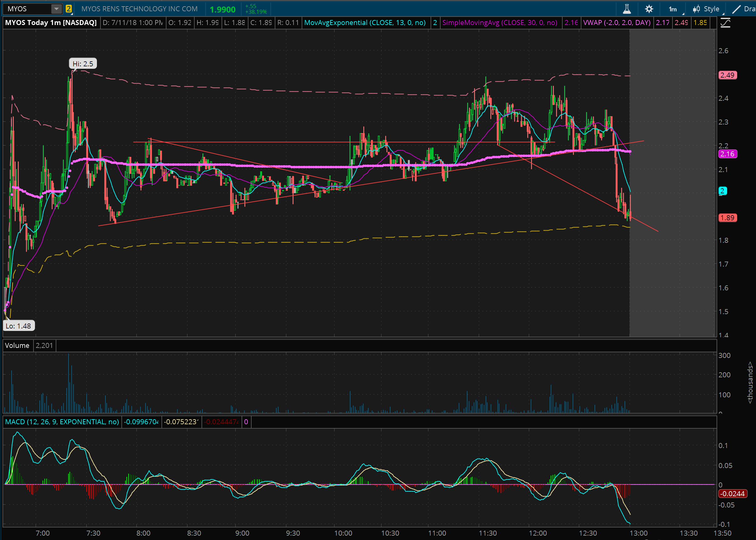Click the magenta 2.16 VWAP axis label
This screenshot has width=756, height=540.
pyautogui.click(x=728, y=154)
